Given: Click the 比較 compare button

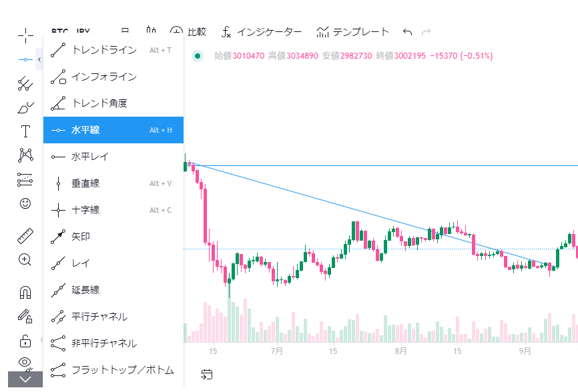Looking at the screenshot, I should pyautogui.click(x=188, y=31).
